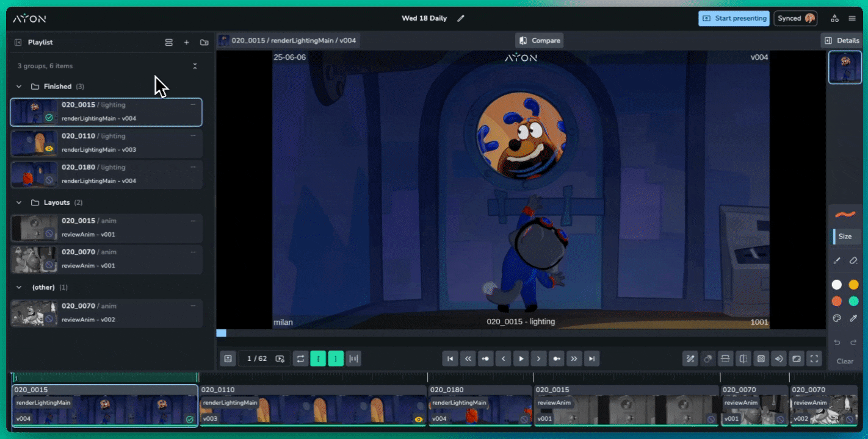Open the color palette picker
Viewport: 868px width, 439px height.
click(837, 318)
